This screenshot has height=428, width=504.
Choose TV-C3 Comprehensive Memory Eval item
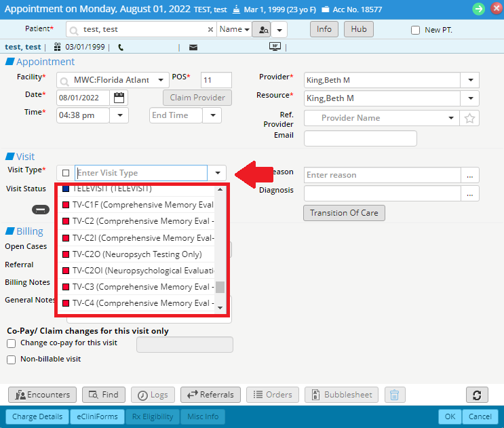142,287
